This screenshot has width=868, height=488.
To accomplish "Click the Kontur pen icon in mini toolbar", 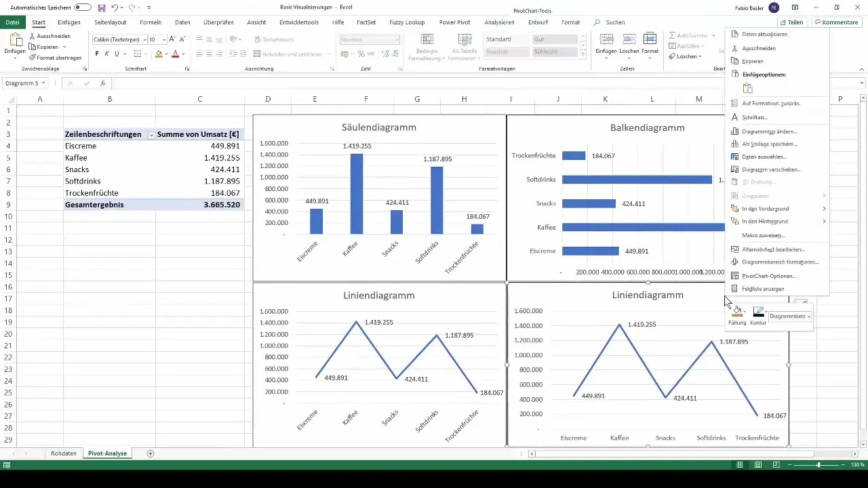I will pyautogui.click(x=758, y=312).
